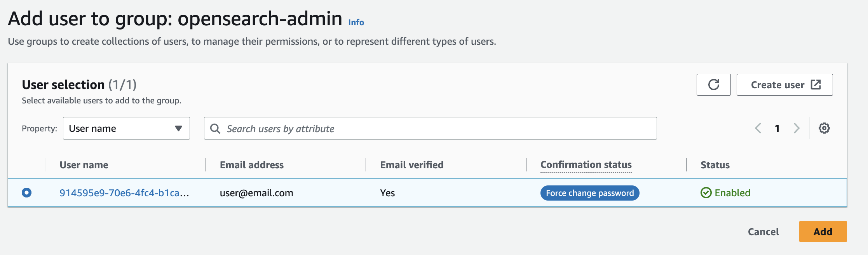The image size is (868, 255).
Task: Click the Force change password badge
Action: tap(589, 193)
